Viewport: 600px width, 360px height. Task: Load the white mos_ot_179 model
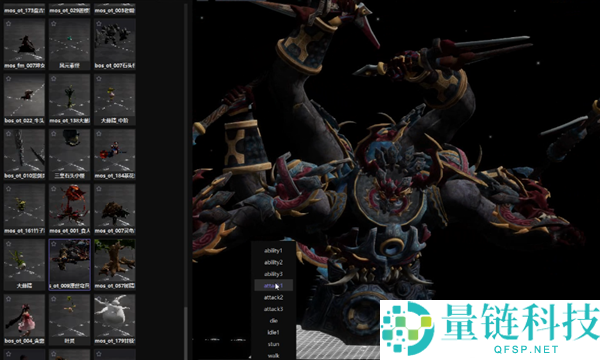coord(115,319)
